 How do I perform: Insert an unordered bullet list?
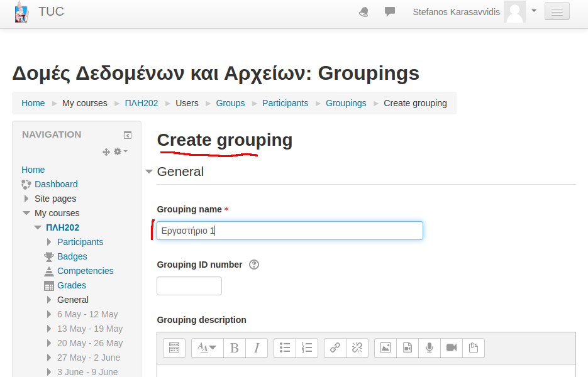click(285, 348)
